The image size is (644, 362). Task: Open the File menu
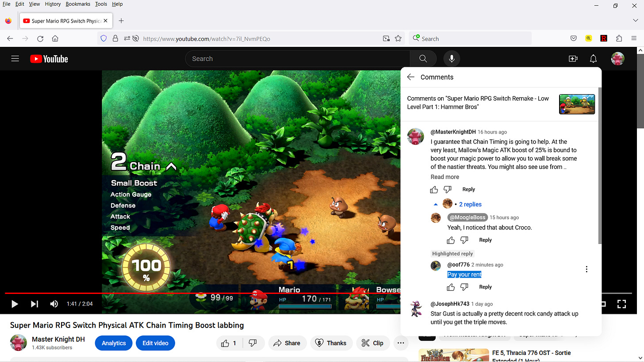tap(6, 4)
